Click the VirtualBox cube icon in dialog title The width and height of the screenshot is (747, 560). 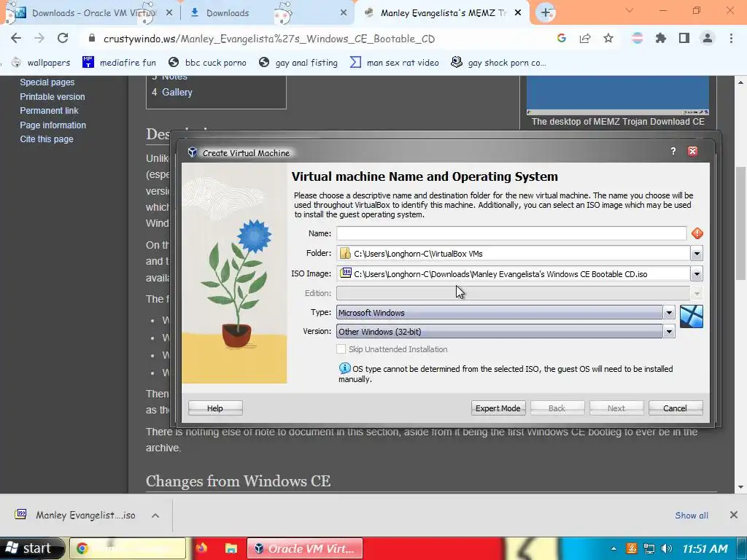click(193, 152)
